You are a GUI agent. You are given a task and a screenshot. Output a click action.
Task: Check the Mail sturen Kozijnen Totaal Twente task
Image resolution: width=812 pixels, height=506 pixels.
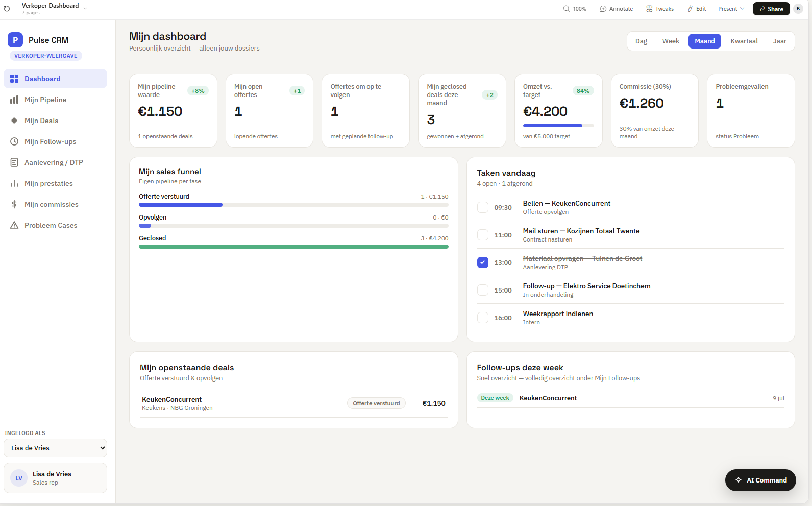[x=483, y=235]
